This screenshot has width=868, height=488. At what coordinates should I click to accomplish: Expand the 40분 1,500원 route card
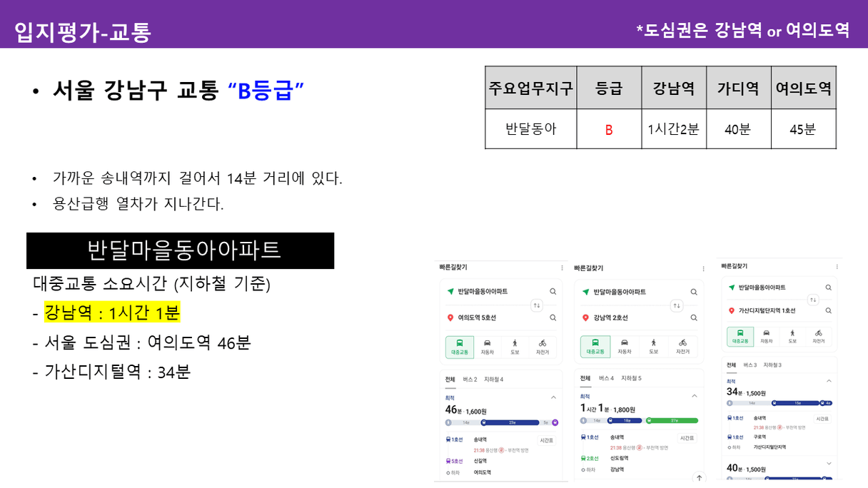829,463
